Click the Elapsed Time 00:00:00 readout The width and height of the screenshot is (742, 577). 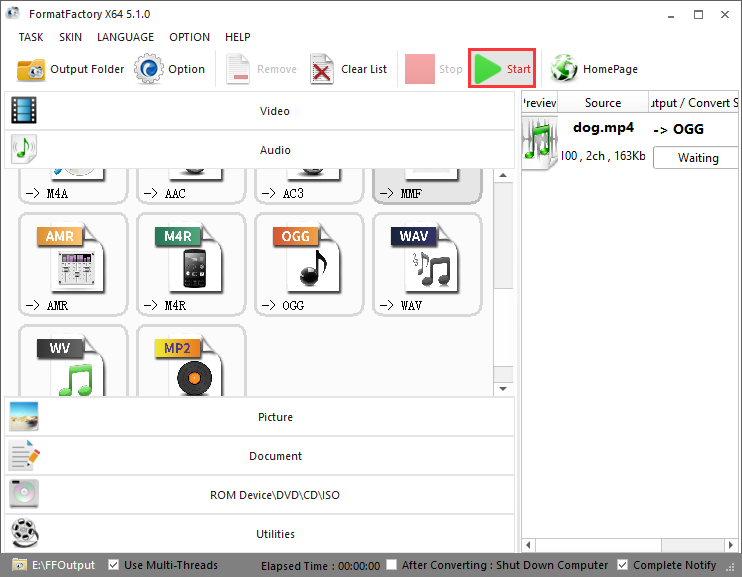pos(320,566)
